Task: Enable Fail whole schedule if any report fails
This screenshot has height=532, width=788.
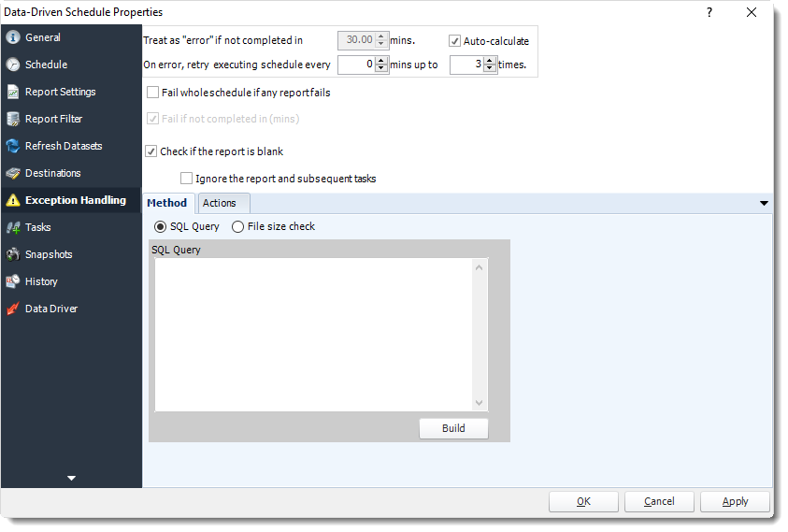Action: [152, 93]
